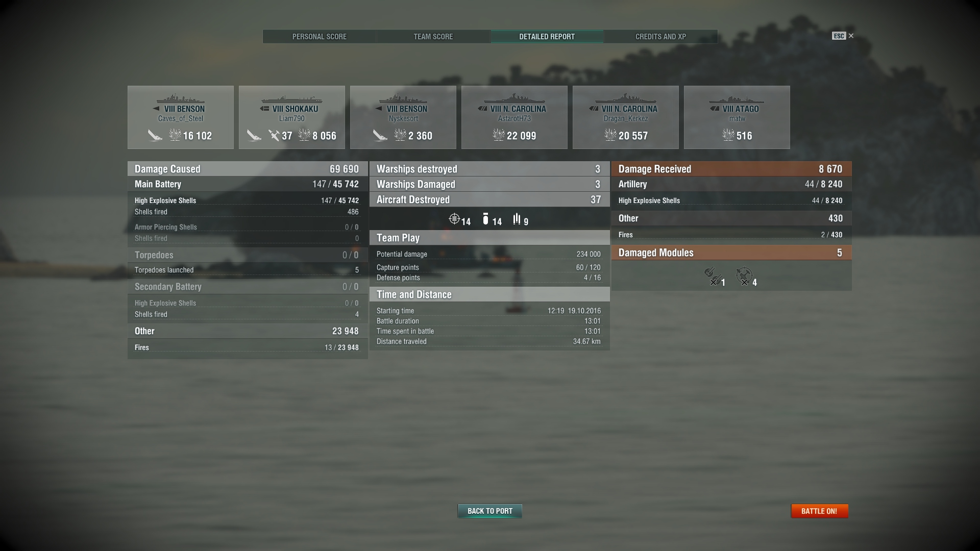Click the damaged main gun module icon
Viewport: 980px width, 551px height.
pyautogui.click(x=712, y=276)
